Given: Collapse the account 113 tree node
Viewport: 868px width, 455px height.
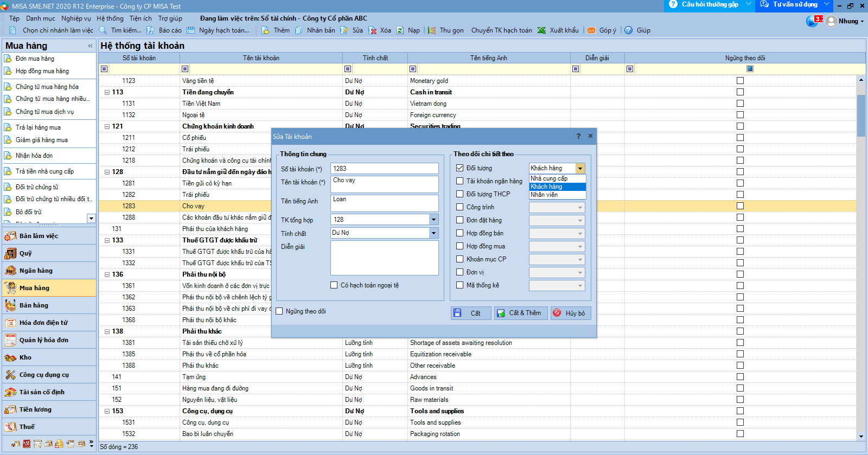Looking at the screenshot, I should point(107,92).
